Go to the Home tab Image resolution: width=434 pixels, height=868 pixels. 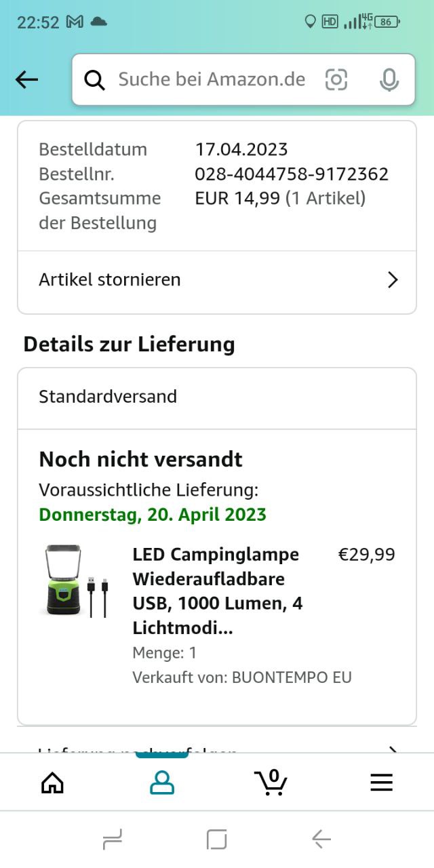(x=52, y=783)
